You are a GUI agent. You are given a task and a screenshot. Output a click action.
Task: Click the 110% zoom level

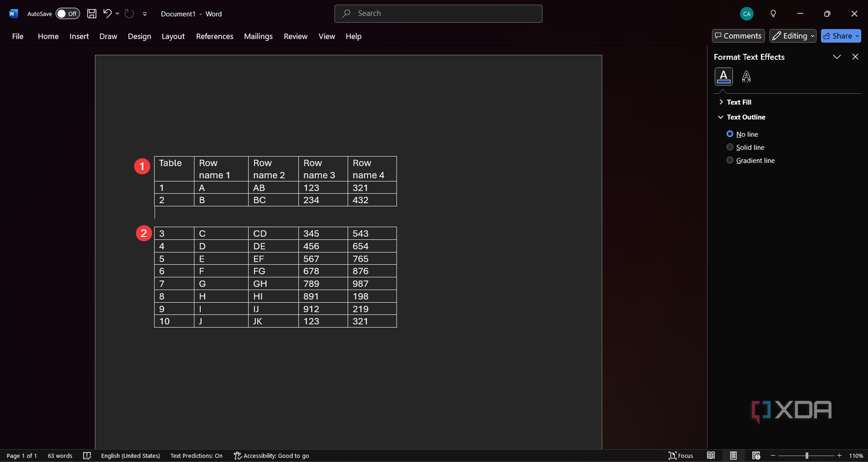(x=856, y=456)
